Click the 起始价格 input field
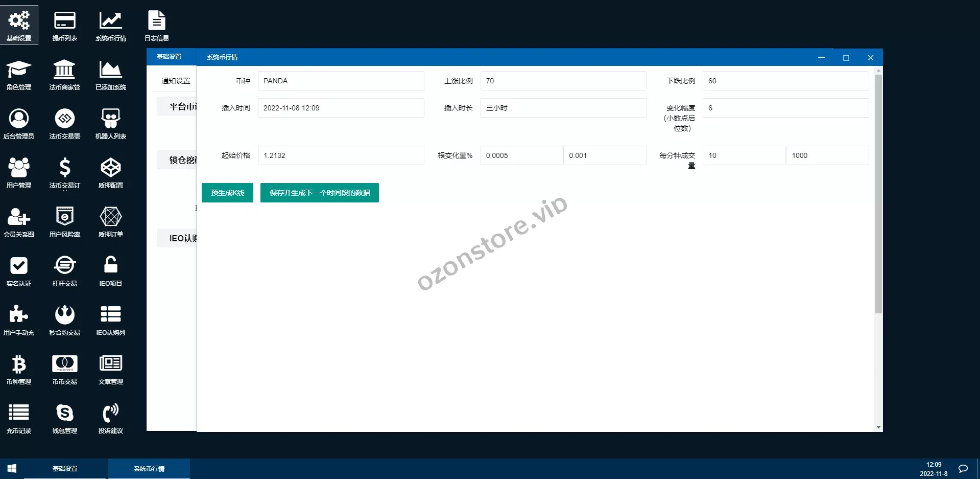The height and width of the screenshot is (479, 980). (x=341, y=155)
